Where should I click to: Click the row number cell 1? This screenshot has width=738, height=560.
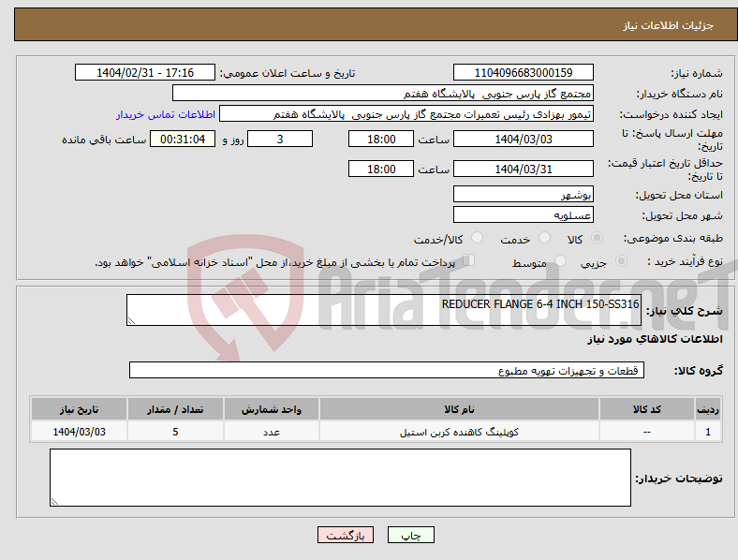[707, 432]
